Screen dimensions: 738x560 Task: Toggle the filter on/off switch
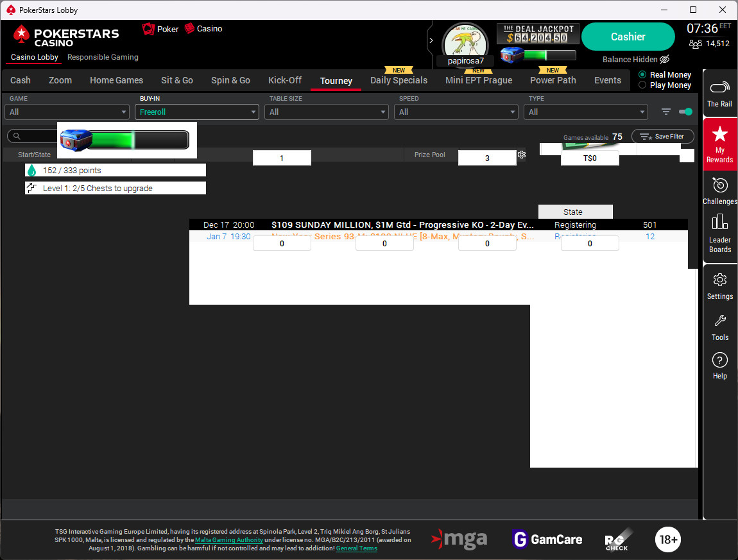(x=685, y=112)
